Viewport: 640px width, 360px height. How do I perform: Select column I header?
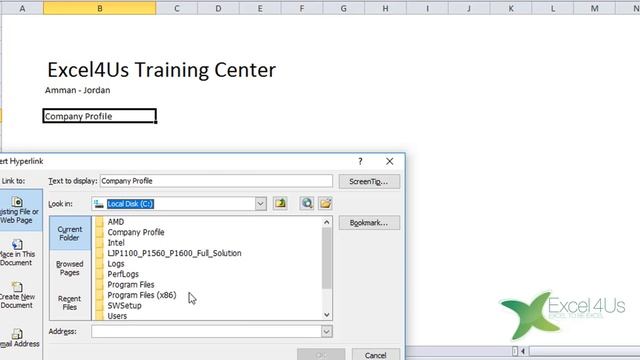tap(427, 8)
